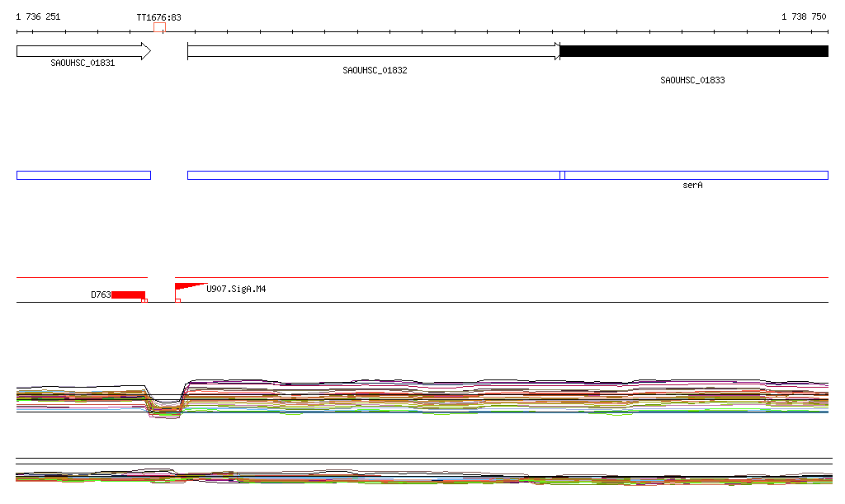Click the SAOUHSC_01833 gene label
The width and height of the screenshot is (845, 504).
[x=692, y=81]
